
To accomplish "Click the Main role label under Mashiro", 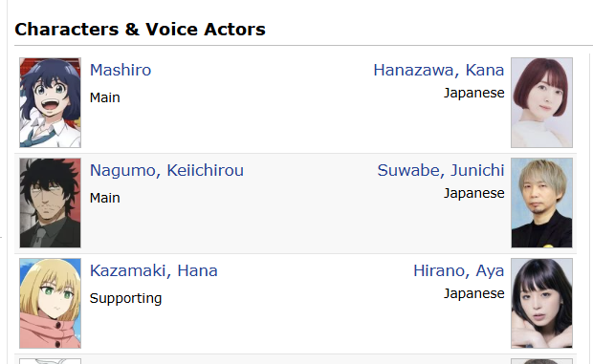I will 105,97.
